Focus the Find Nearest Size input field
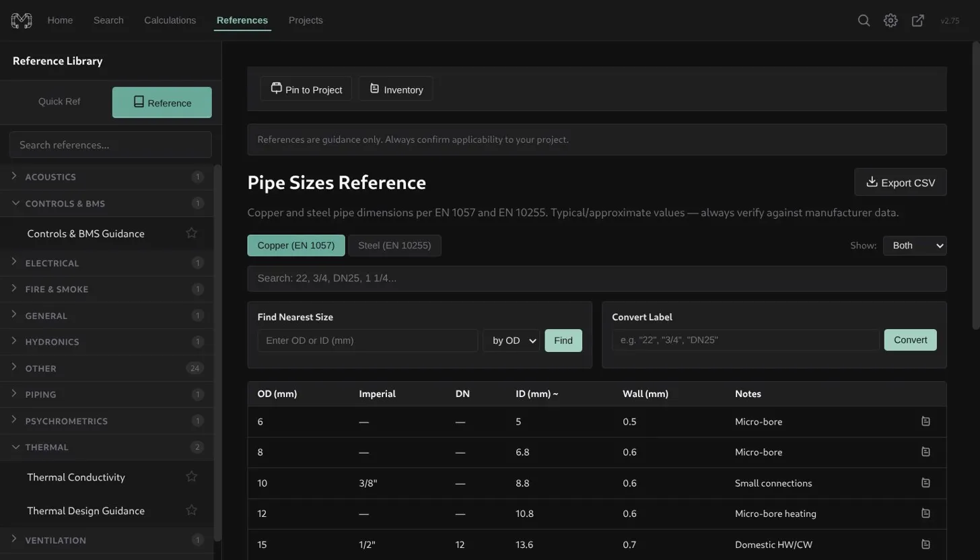The image size is (980, 560). point(367,341)
